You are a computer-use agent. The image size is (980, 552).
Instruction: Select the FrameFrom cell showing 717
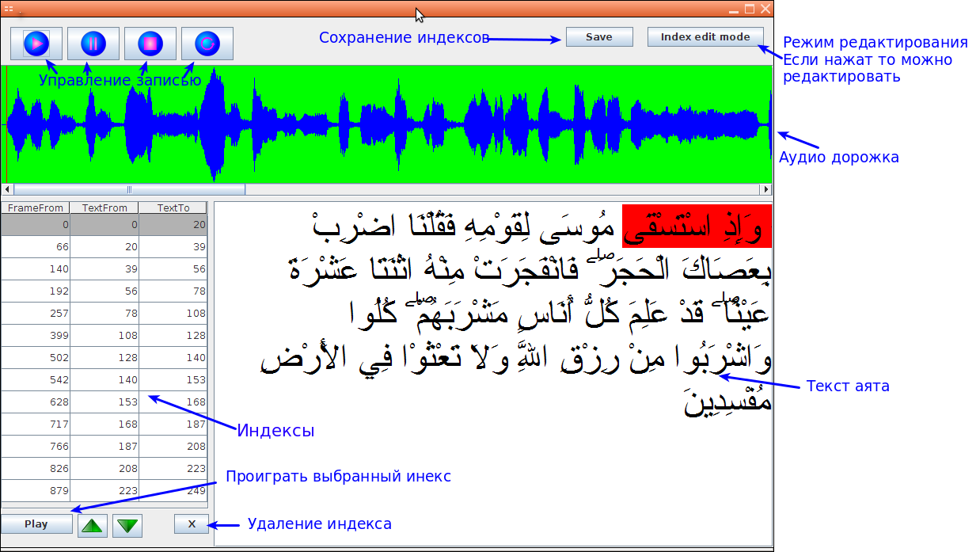pos(36,424)
